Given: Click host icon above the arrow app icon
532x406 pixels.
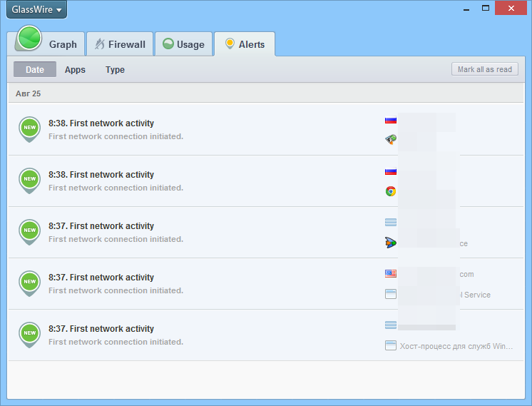Looking at the screenshot, I should click(x=391, y=223).
